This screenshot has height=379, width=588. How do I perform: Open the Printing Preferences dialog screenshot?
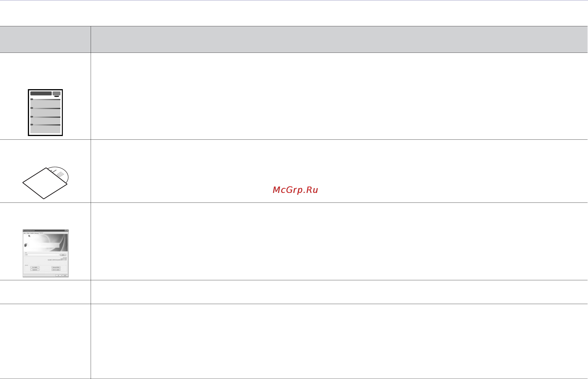45,254
